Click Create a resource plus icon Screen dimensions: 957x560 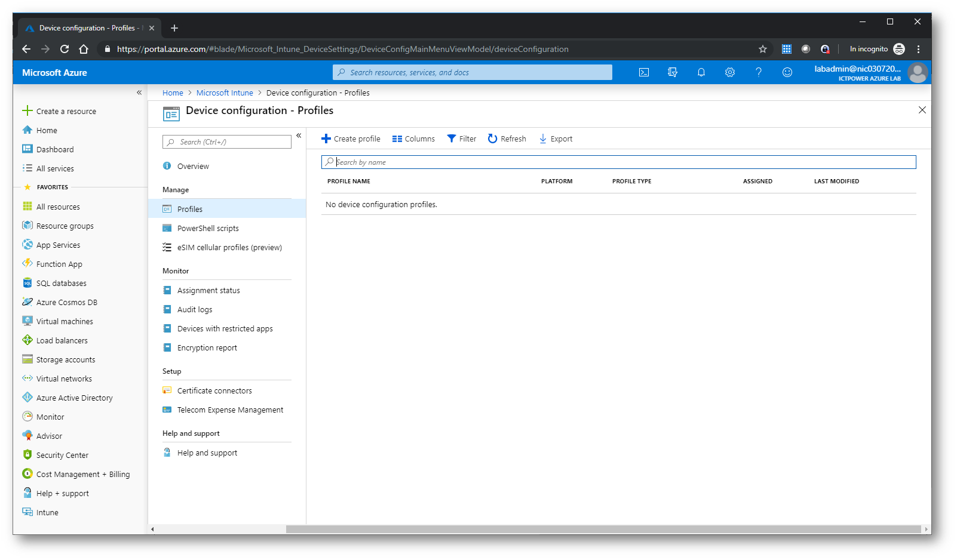coord(27,110)
